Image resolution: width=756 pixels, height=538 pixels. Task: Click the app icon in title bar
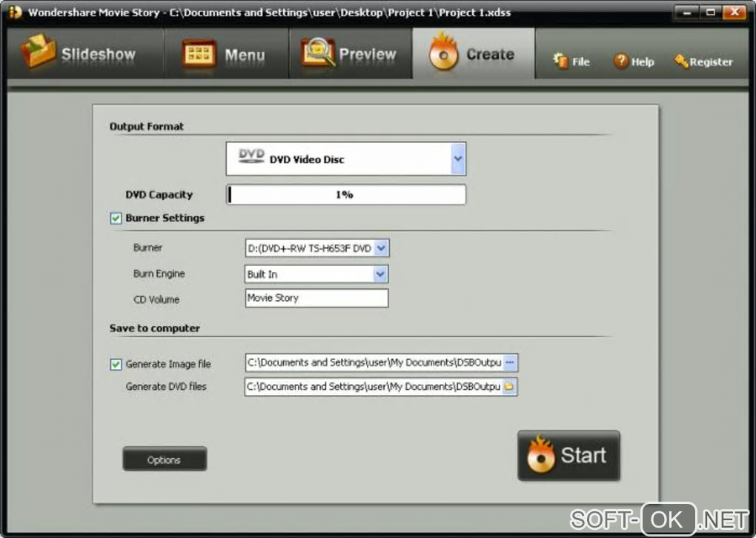pos(15,12)
